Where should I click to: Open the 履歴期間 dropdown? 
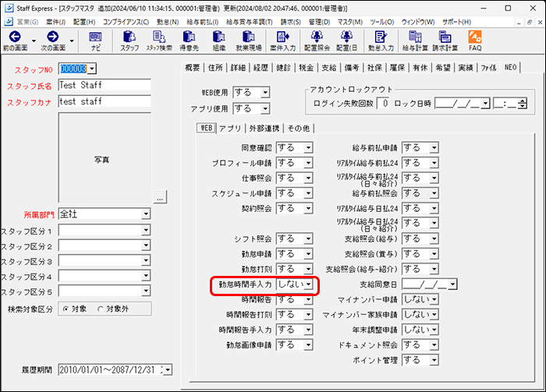[x=168, y=369]
